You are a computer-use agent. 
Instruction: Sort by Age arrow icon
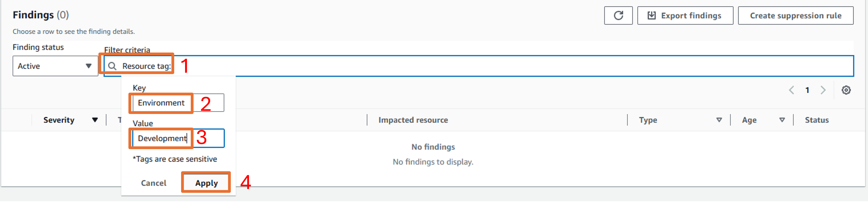782,120
